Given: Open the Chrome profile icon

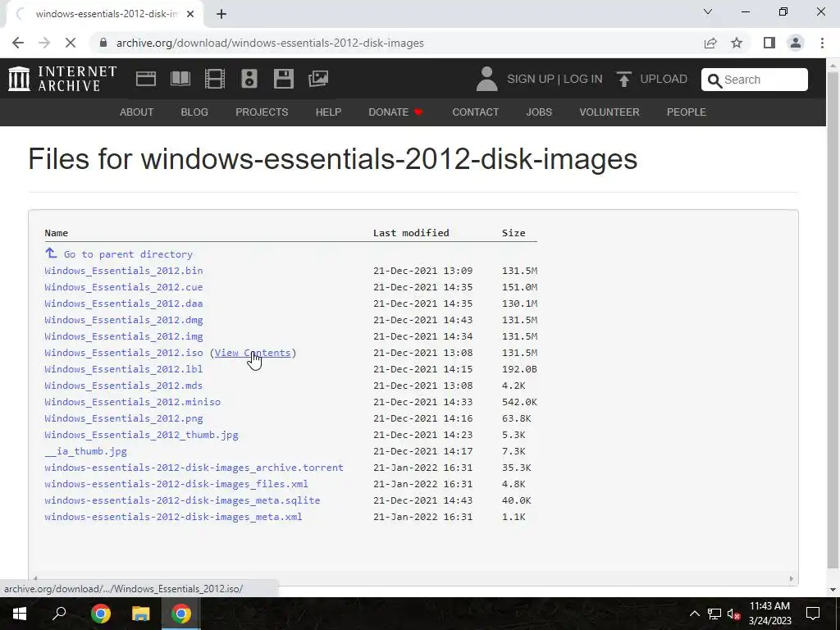Looking at the screenshot, I should click(x=796, y=43).
